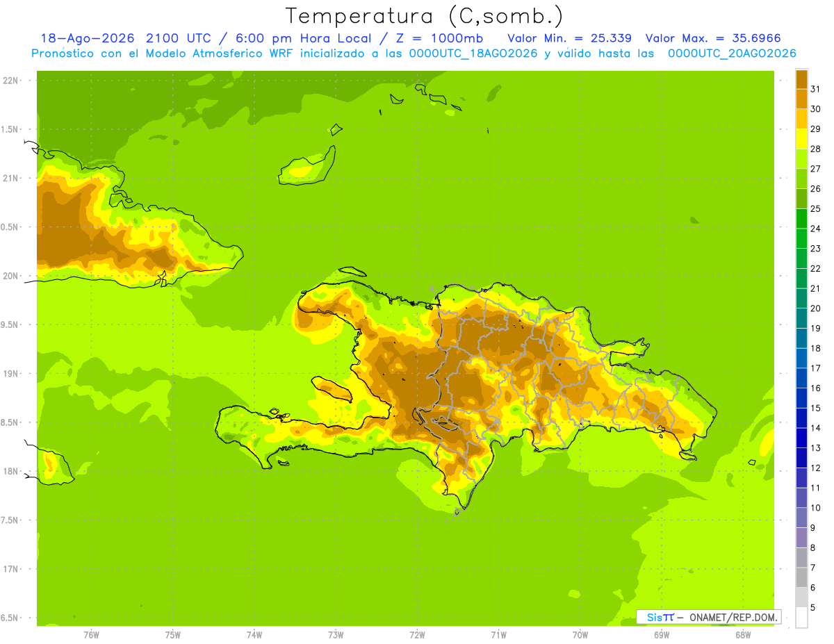The height and width of the screenshot is (644, 834).
Task: Click the 6.5N latitude axis label
Action: [x=10, y=618]
